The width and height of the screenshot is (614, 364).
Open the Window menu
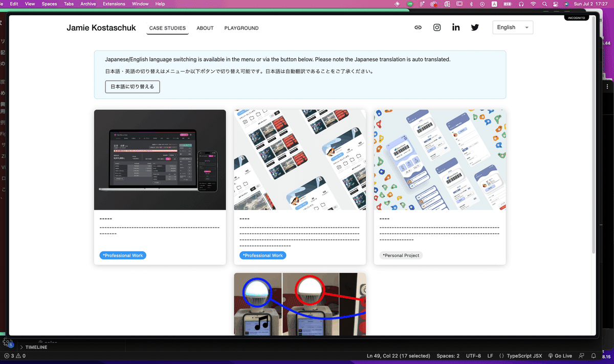click(140, 4)
